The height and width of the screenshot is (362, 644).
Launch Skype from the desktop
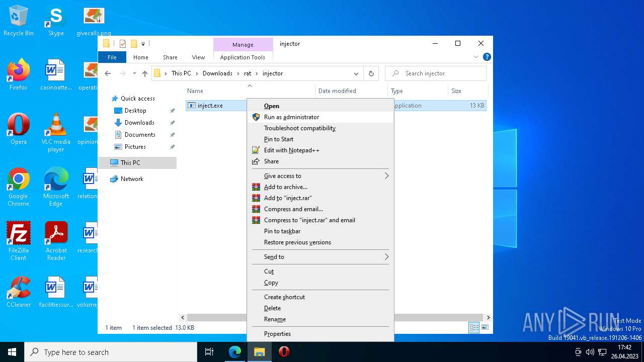(56, 21)
